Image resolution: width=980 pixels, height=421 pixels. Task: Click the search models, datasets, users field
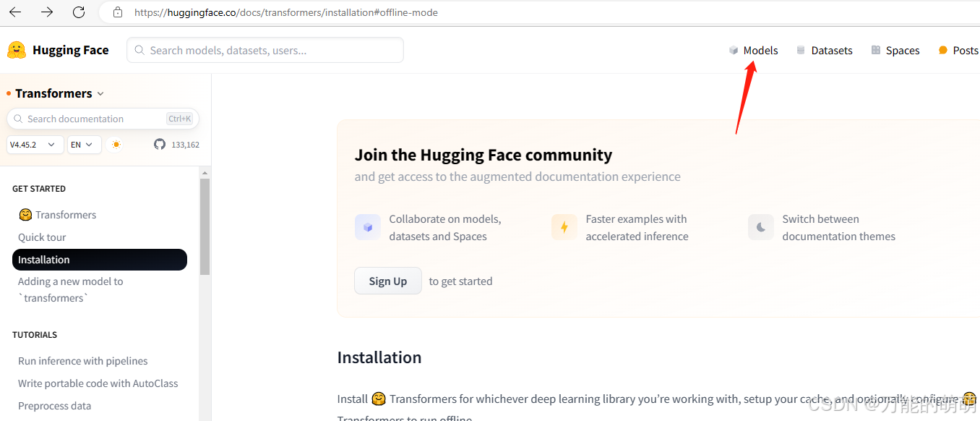265,50
